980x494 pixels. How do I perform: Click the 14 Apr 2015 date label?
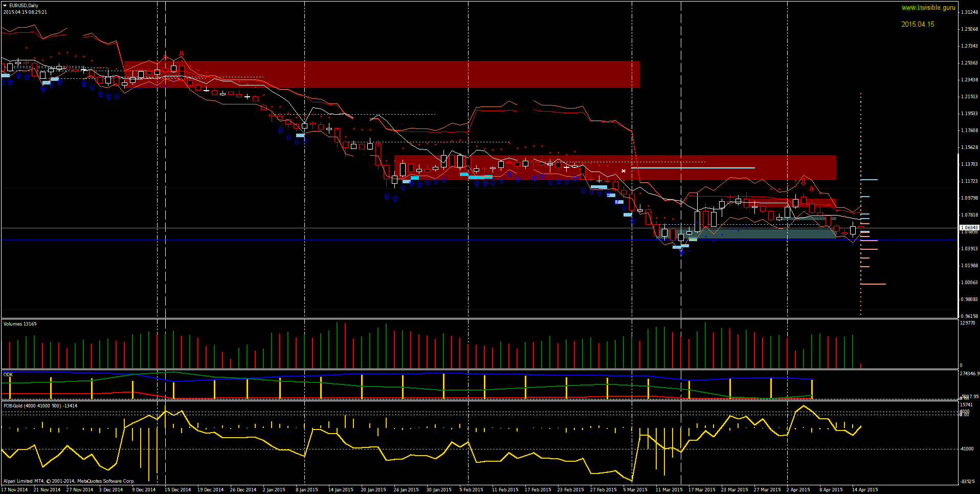click(x=864, y=489)
